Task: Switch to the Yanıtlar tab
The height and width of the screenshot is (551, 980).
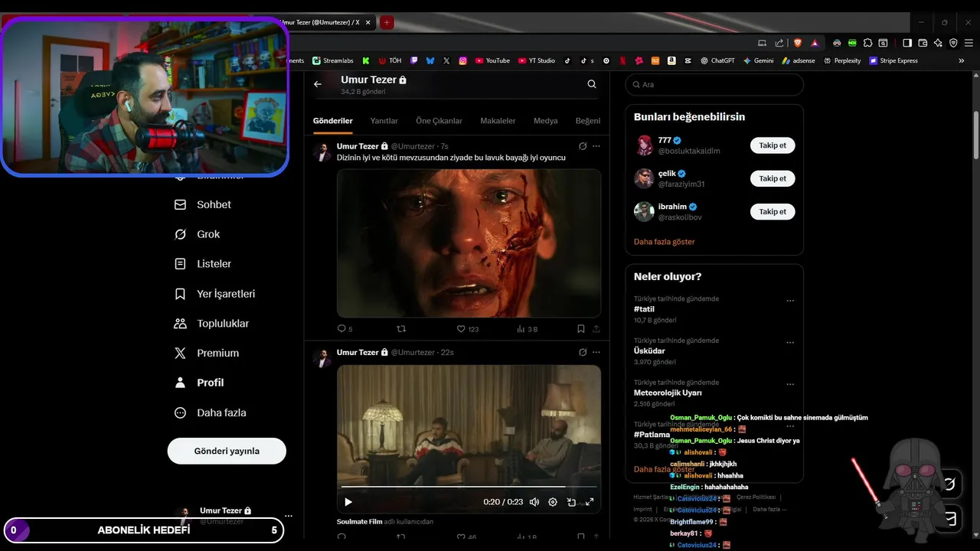Action: tap(384, 121)
